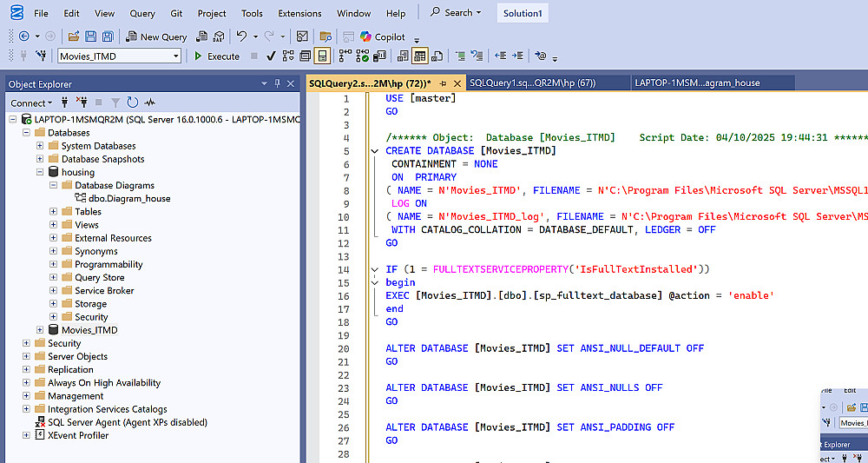Pin the Object Explorer panel
Image resolution: width=868 pixels, height=463 pixels.
pos(278,83)
